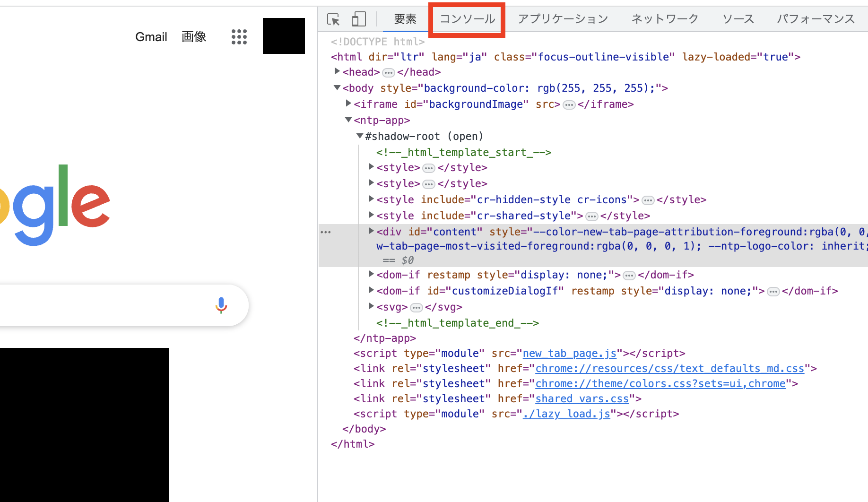This screenshot has width=868, height=502.
Task: Select the html dir="ltr" lang="ja" line
Action: pyautogui.click(x=566, y=57)
